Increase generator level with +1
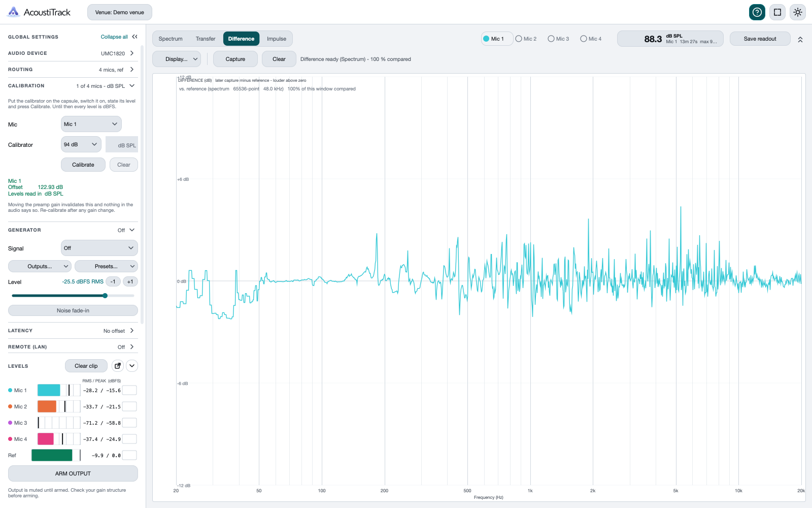The image size is (812, 508). pos(130,281)
